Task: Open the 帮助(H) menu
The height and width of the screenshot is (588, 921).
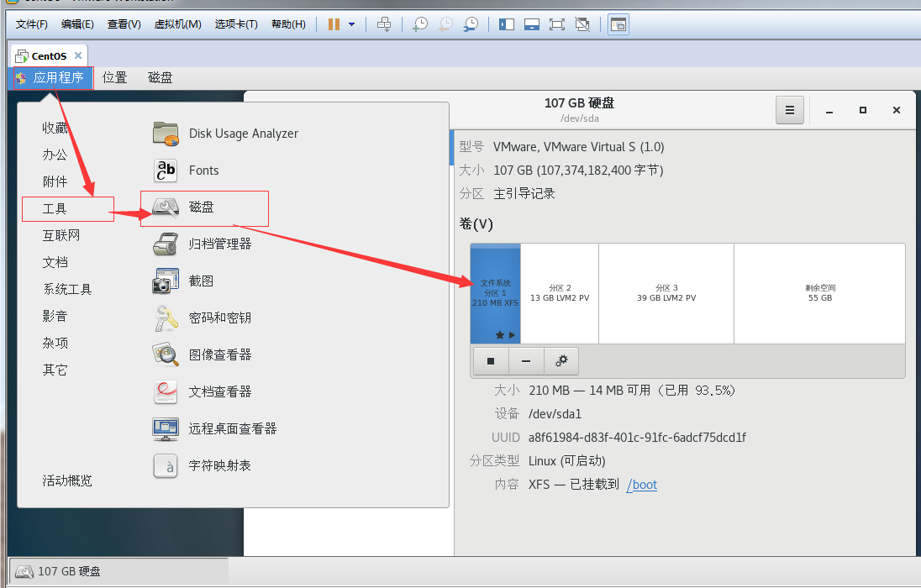Action: [288, 24]
